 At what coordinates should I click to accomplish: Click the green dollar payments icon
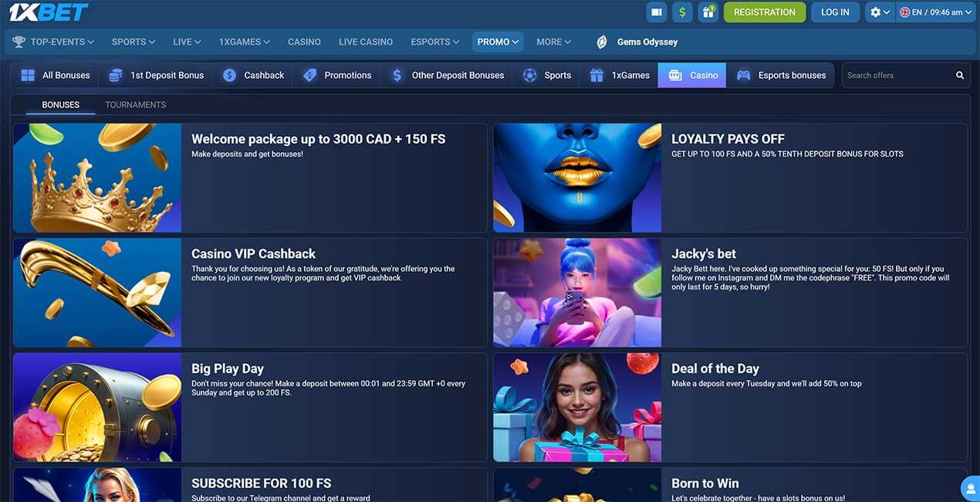pos(682,12)
